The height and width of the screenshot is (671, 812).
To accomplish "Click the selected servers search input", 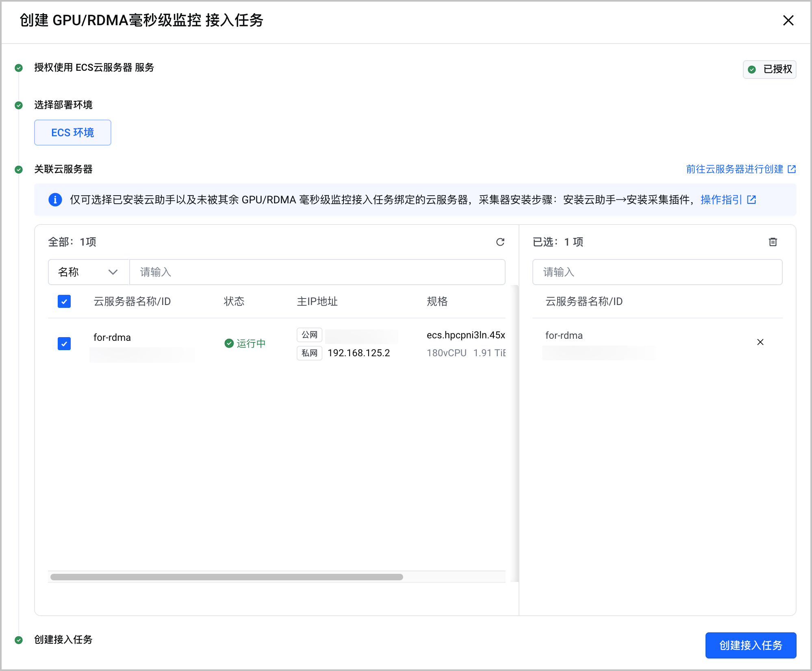I will click(657, 272).
